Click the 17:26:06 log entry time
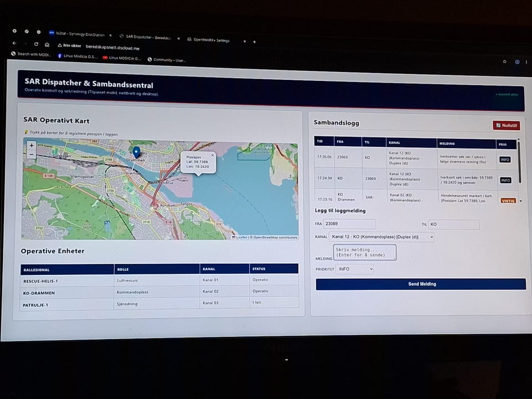This screenshot has height=399, width=532. [x=324, y=157]
